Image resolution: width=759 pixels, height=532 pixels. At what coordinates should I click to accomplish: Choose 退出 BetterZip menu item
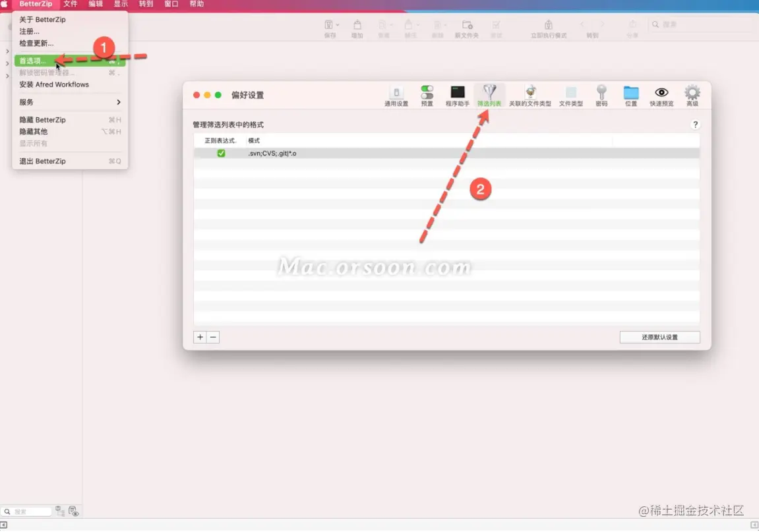coord(70,162)
